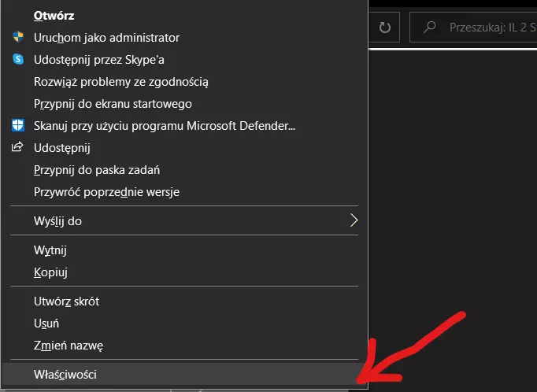Select Przypnij do paska zadań
This screenshot has width=537, height=392.
point(97,169)
